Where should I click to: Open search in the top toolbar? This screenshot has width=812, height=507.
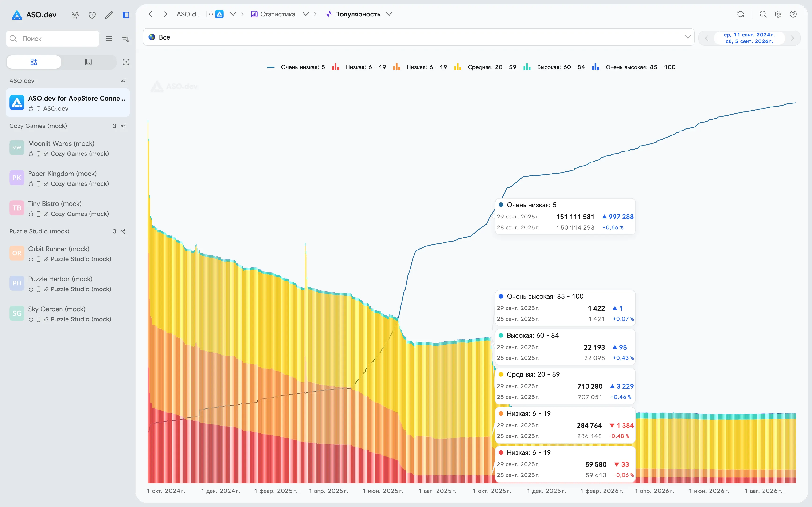[763, 14]
